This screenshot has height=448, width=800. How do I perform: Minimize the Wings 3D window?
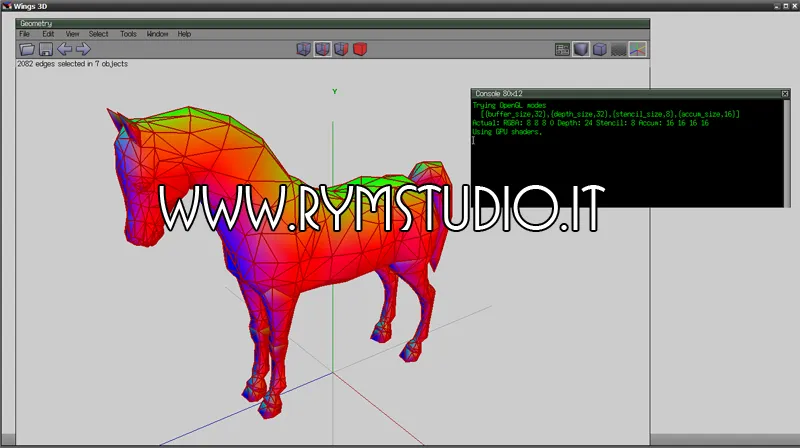(777, 6)
